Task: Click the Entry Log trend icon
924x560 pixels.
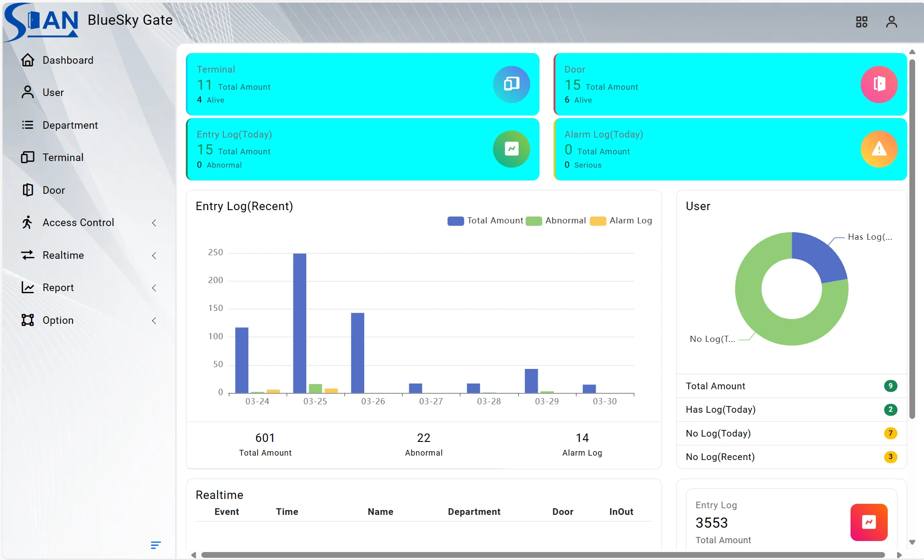Action: coord(511,149)
